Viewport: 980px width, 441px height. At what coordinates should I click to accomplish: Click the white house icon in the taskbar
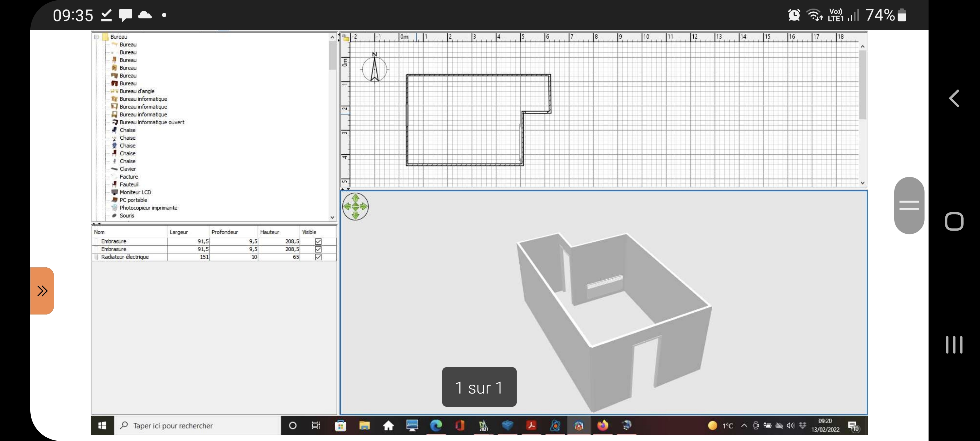click(388, 425)
